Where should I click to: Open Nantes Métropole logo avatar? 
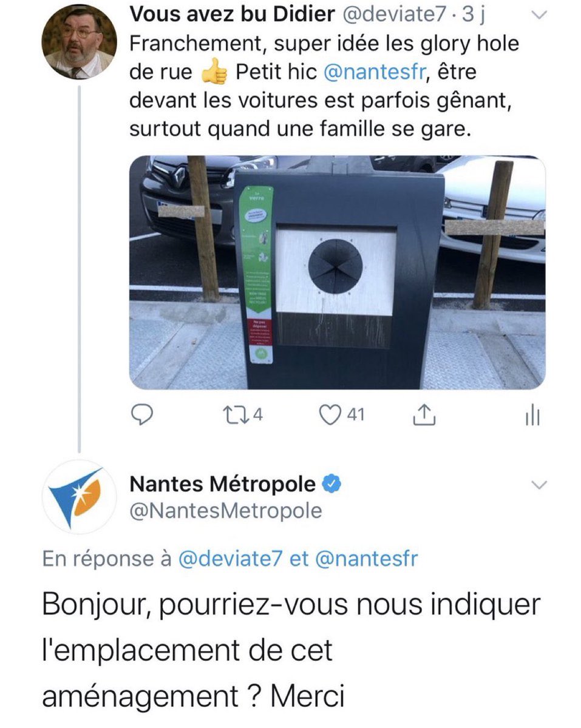point(79,497)
